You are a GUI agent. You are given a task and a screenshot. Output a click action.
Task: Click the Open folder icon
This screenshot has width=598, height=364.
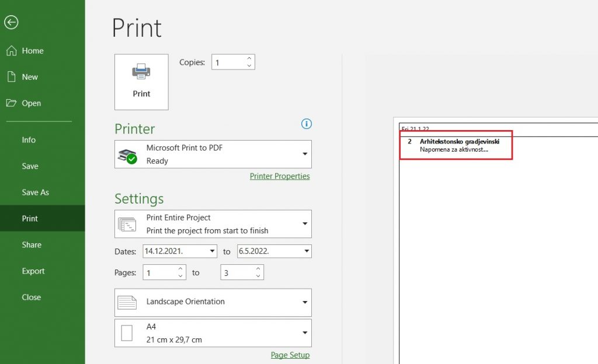[11, 103]
